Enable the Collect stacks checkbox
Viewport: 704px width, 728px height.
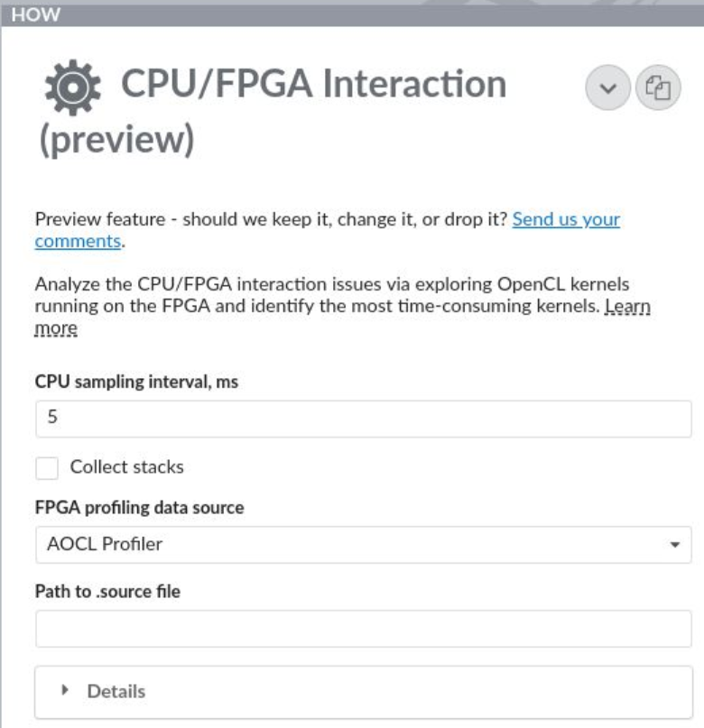coord(47,467)
